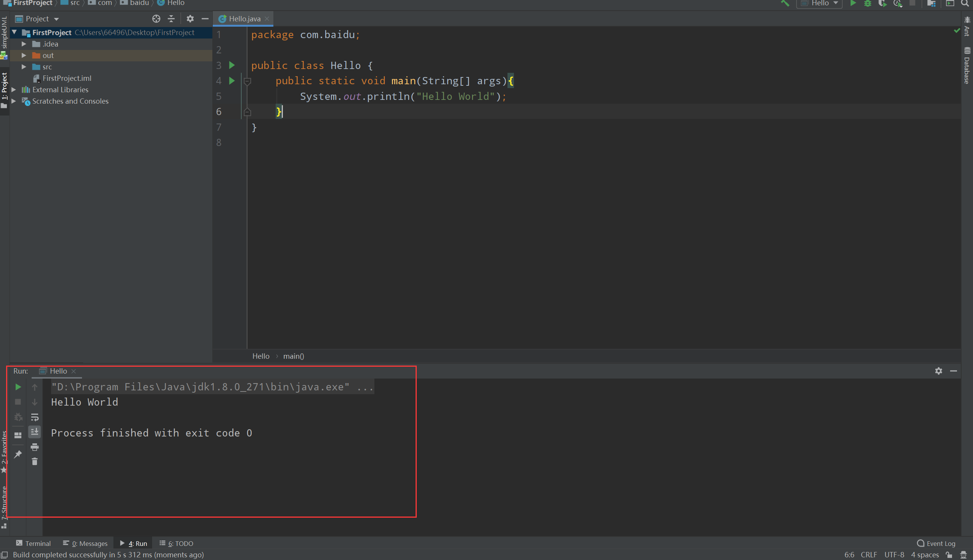Open the Terminal tool window tab
Image resolution: width=973 pixels, height=560 pixels.
pos(34,543)
